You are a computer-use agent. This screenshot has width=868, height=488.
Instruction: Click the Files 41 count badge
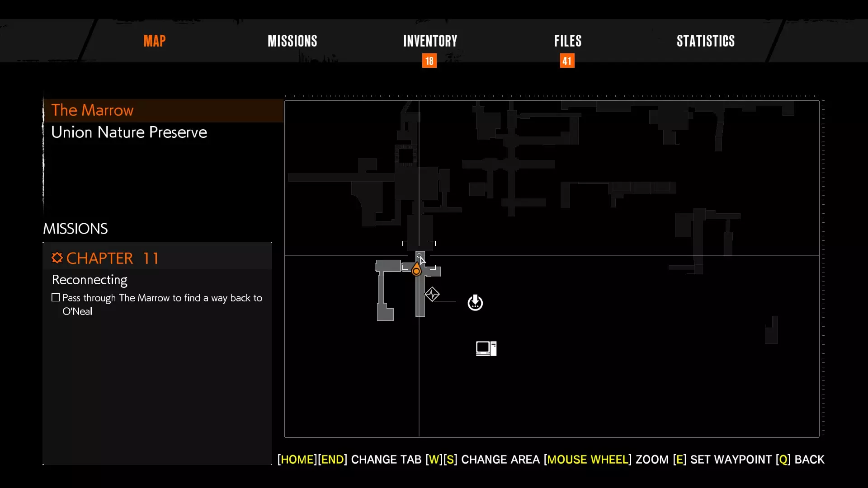567,61
